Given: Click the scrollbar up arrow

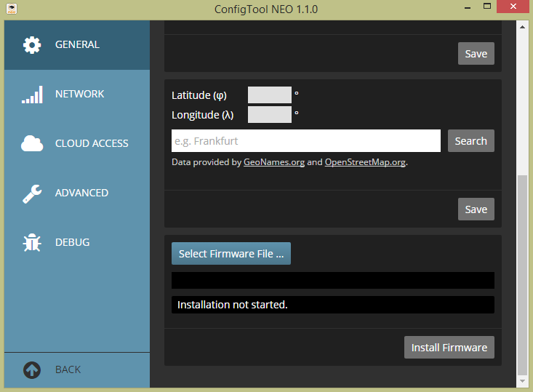Looking at the screenshot, I should pos(522,26).
